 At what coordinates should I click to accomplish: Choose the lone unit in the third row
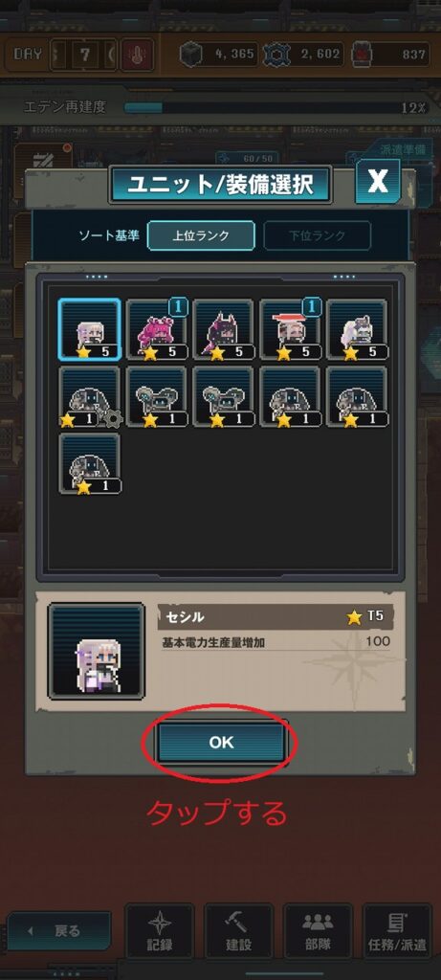(90, 464)
